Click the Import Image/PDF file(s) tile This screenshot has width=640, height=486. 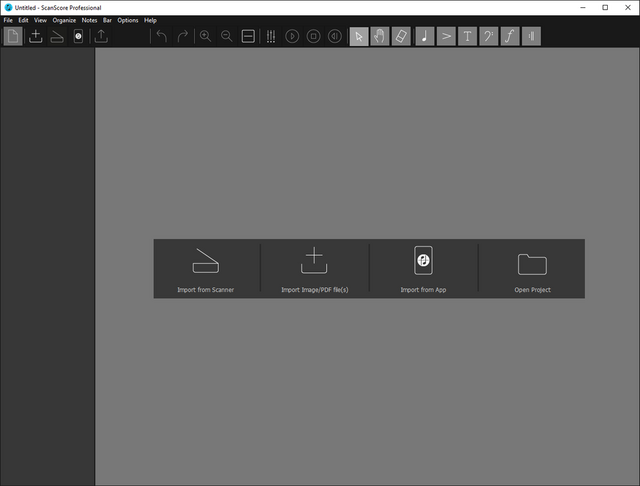(315, 269)
